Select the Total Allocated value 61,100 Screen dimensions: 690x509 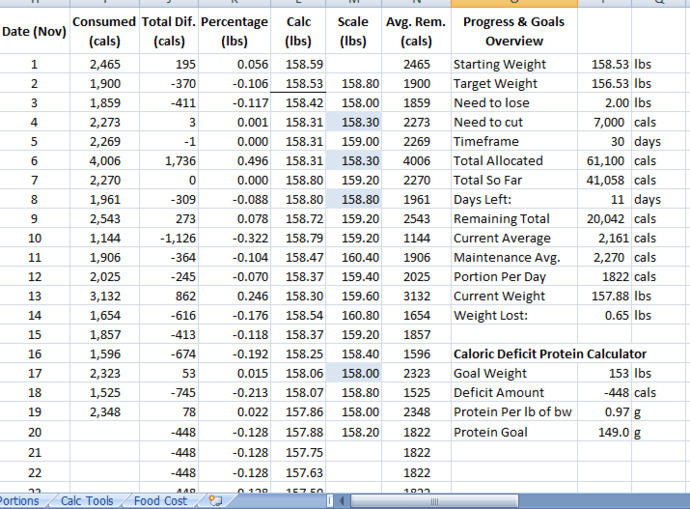tap(604, 161)
